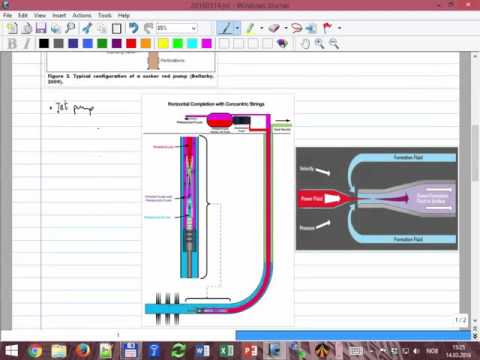Screen dimensions: 480x360
Task: Undo the last action
Action: (134, 28)
